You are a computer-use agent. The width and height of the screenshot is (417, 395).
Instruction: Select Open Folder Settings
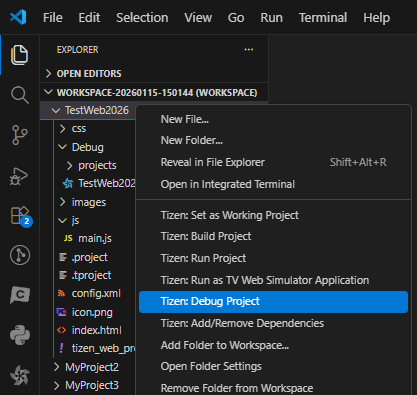pyautogui.click(x=273, y=366)
